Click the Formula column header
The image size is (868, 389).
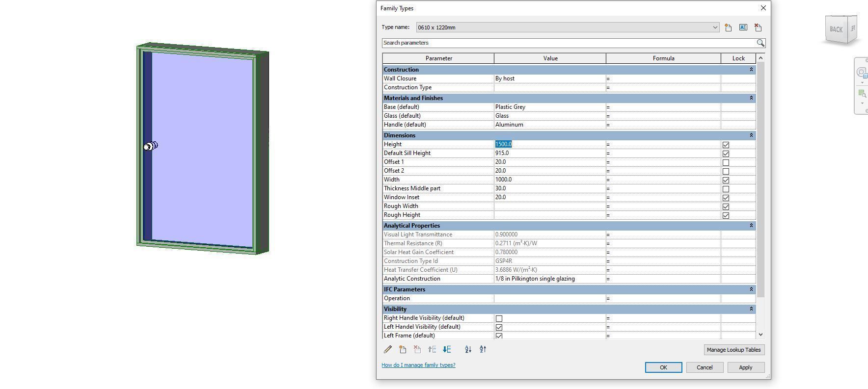[663, 58]
